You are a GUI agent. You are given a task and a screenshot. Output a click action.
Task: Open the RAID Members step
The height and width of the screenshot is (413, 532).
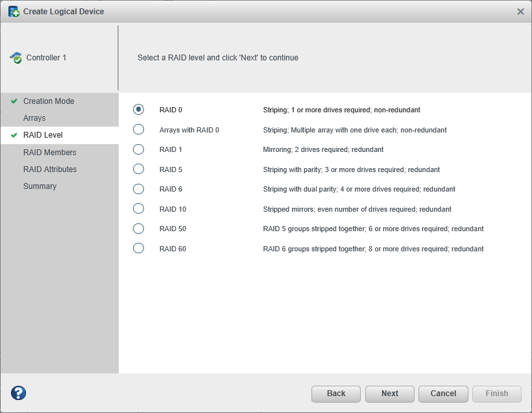tap(50, 153)
